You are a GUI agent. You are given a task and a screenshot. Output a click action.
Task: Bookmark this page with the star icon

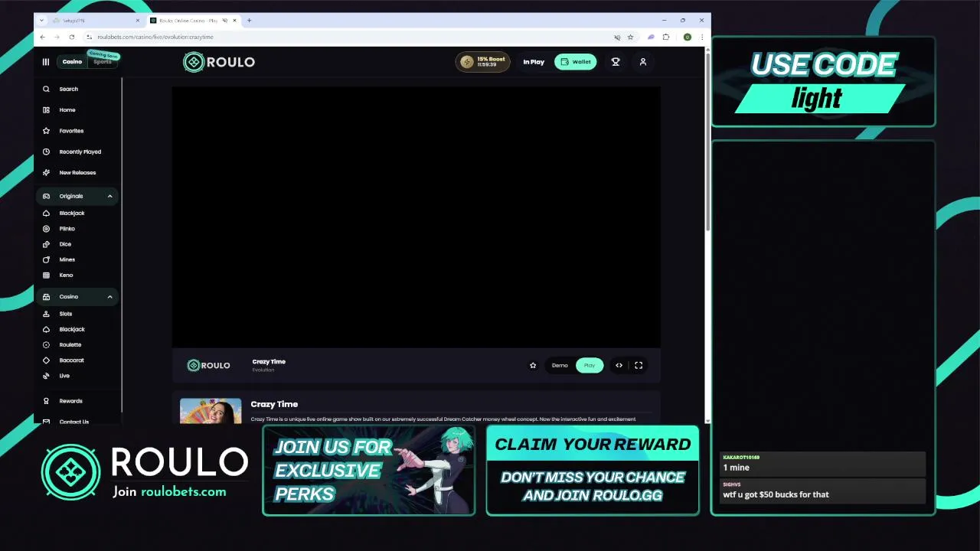click(630, 37)
